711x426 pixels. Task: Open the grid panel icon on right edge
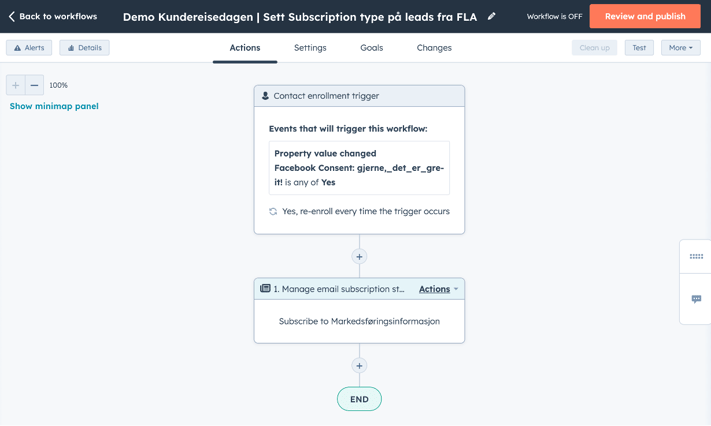[x=696, y=256]
